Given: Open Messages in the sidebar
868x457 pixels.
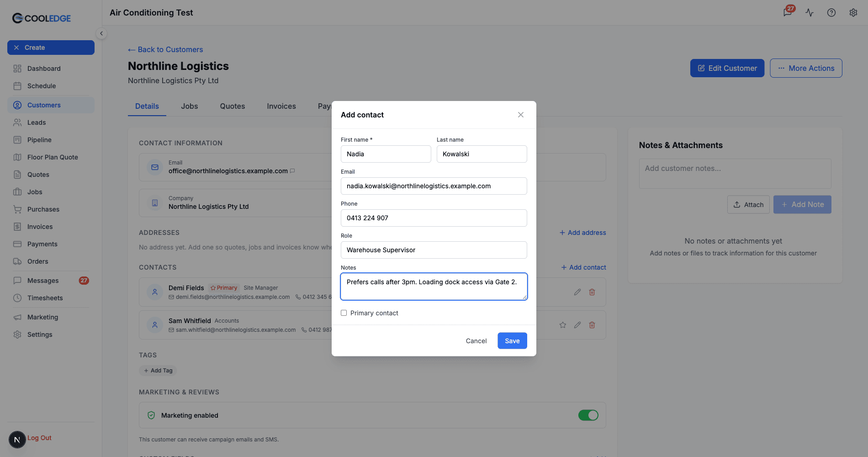Looking at the screenshot, I should pyautogui.click(x=51, y=281).
